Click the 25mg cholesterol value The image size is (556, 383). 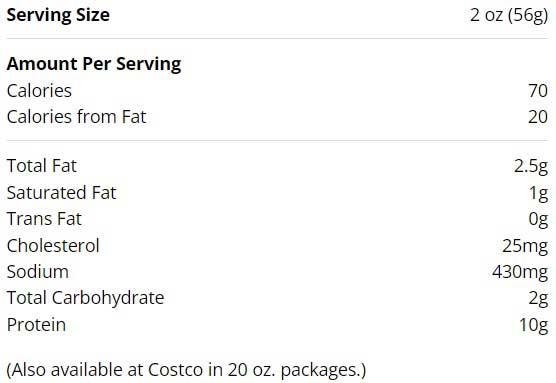click(525, 246)
